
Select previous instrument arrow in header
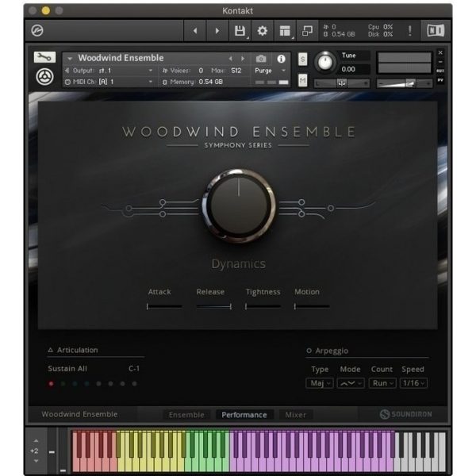pyautogui.click(x=231, y=58)
